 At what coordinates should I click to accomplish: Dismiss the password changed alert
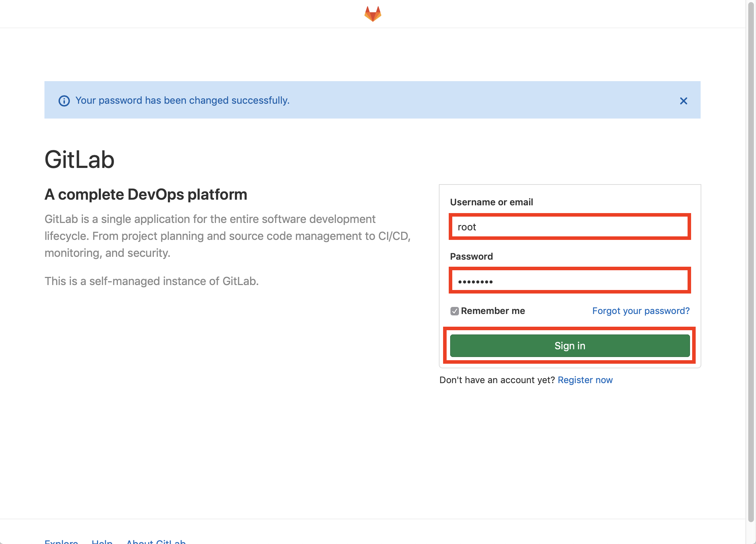click(x=683, y=101)
